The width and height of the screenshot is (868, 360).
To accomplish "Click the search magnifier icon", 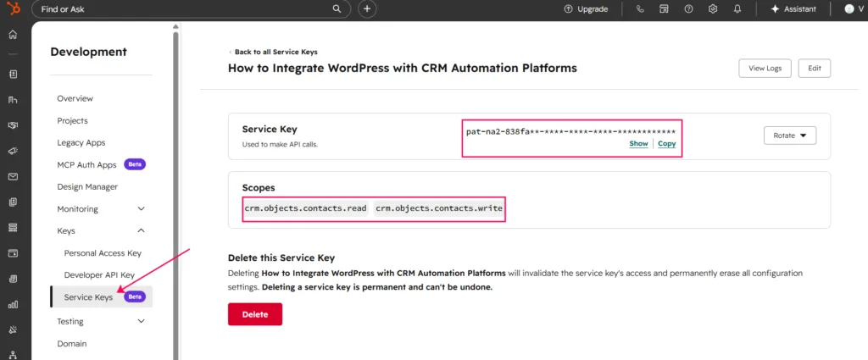I will pyautogui.click(x=337, y=8).
